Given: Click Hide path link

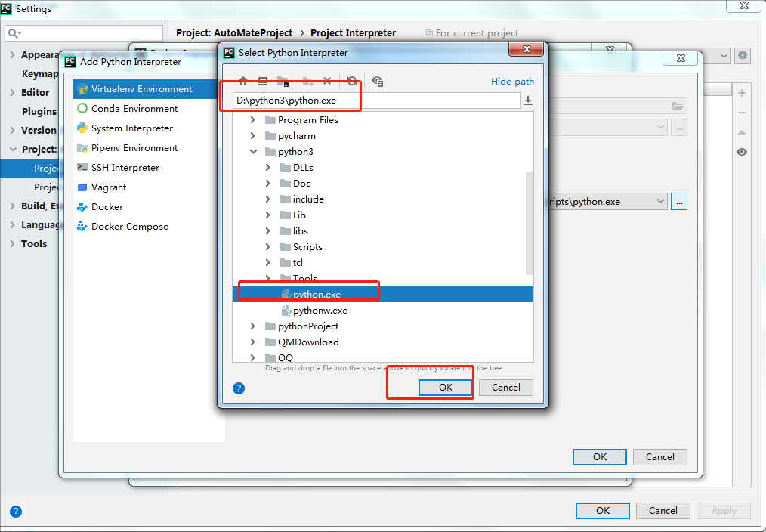Looking at the screenshot, I should click(512, 81).
